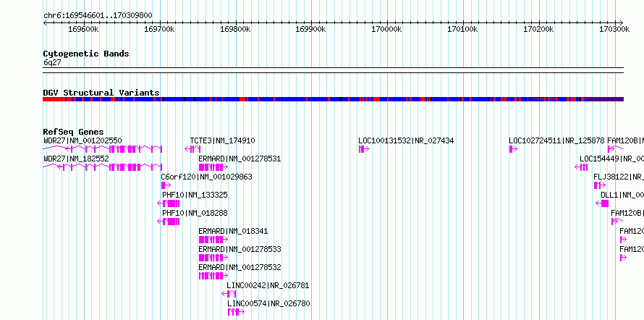This screenshot has width=644, height=320.
Task: Click the 6q27 cytogenetic band bar
Action: tap(334, 70)
